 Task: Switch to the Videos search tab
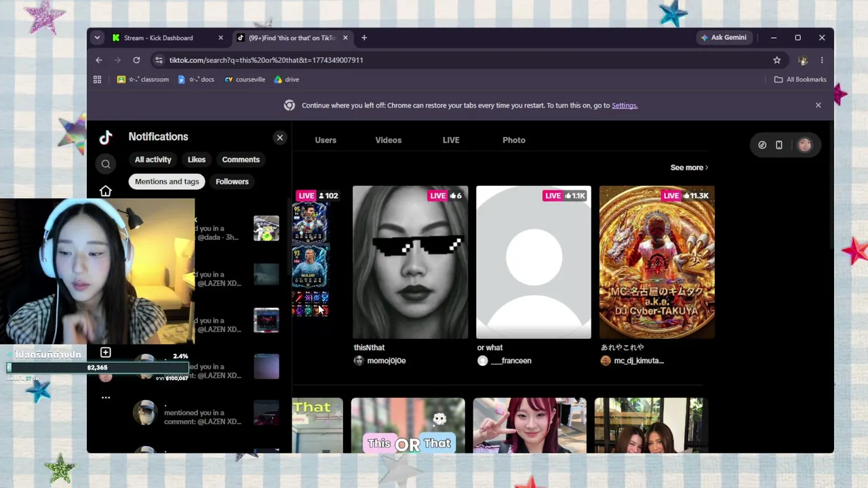click(389, 140)
